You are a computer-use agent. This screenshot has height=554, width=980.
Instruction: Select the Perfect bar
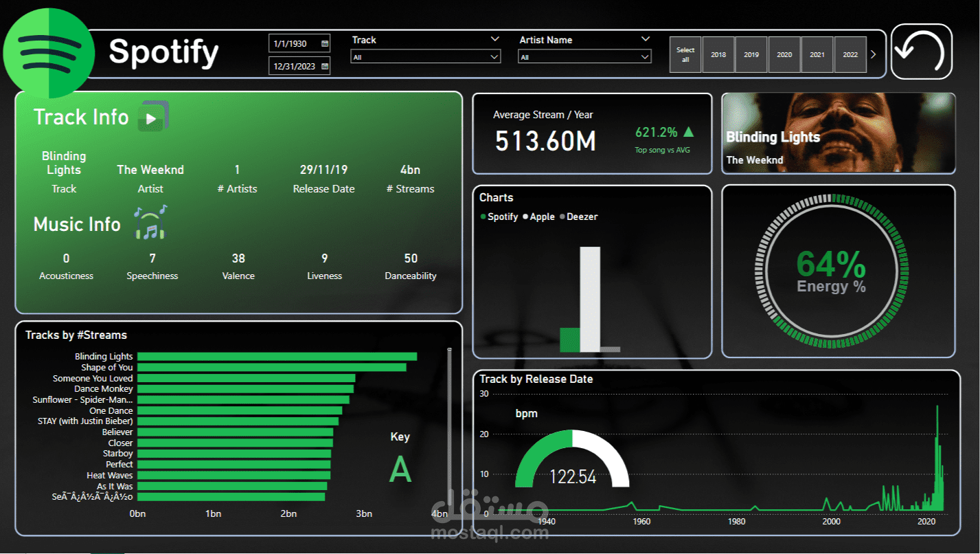point(233,464)
